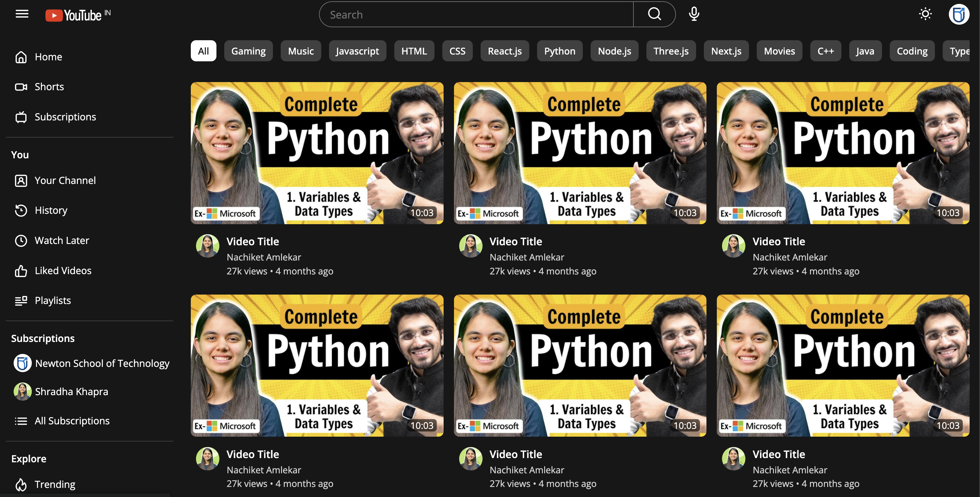Open Playlists in sidebar
The height and width of the screenshot is (497, 980).
(x=53, y=300)
